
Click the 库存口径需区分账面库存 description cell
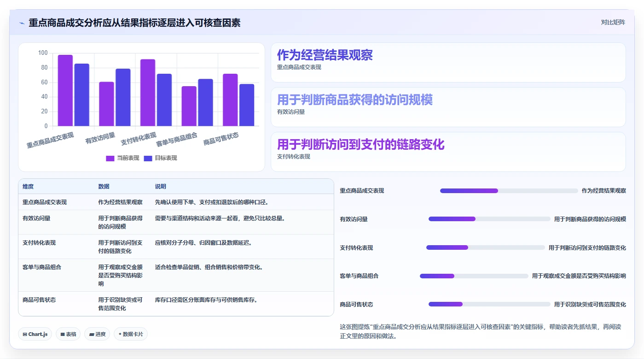[206, 300]
